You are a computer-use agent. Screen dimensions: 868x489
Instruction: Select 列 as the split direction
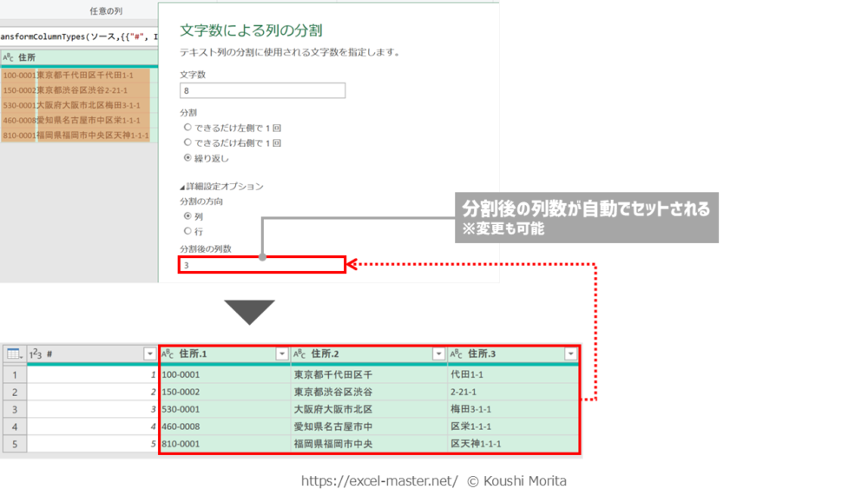187,215
